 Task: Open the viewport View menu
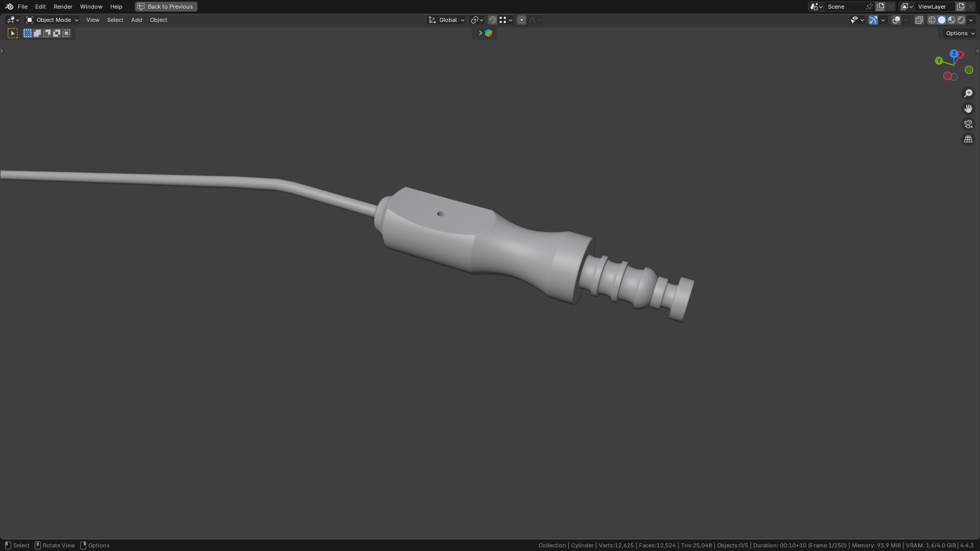[x=92, y=20]
